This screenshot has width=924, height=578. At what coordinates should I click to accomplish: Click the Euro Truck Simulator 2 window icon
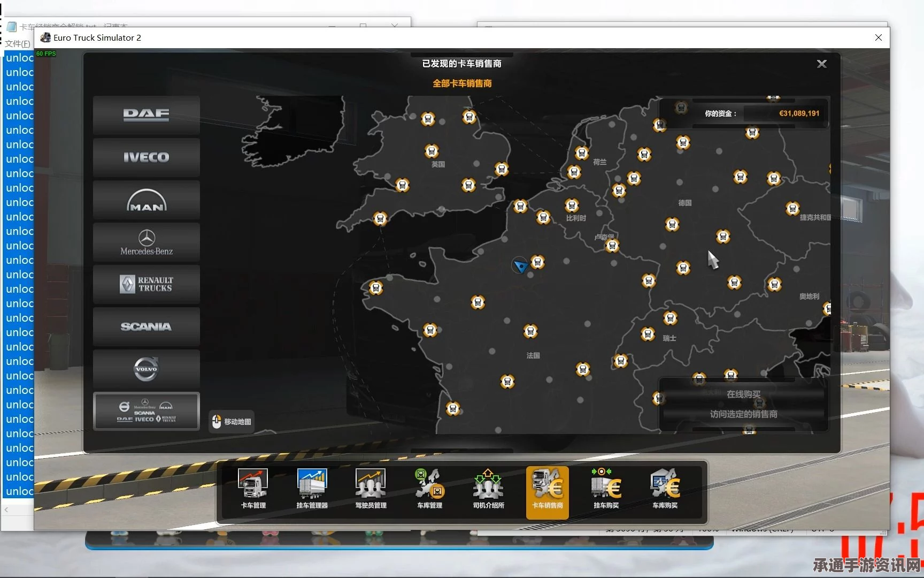coord(45,37)
